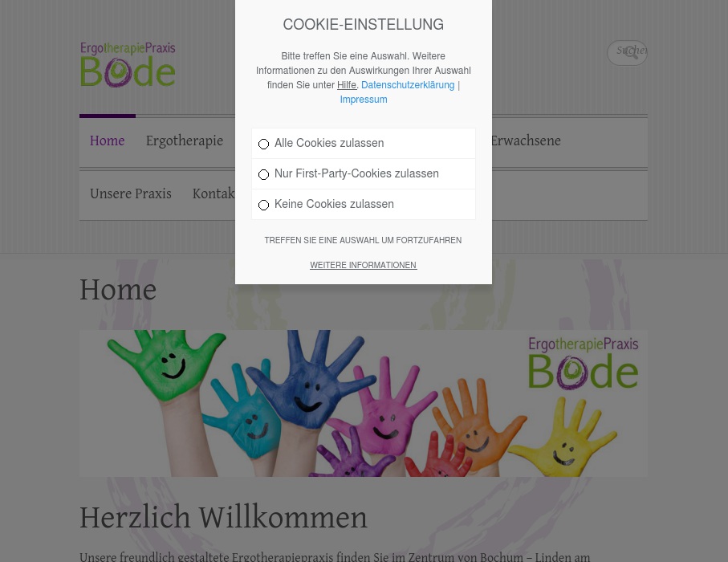
Task: Go to Erwachsene menu item
Action: click(526, 140)
